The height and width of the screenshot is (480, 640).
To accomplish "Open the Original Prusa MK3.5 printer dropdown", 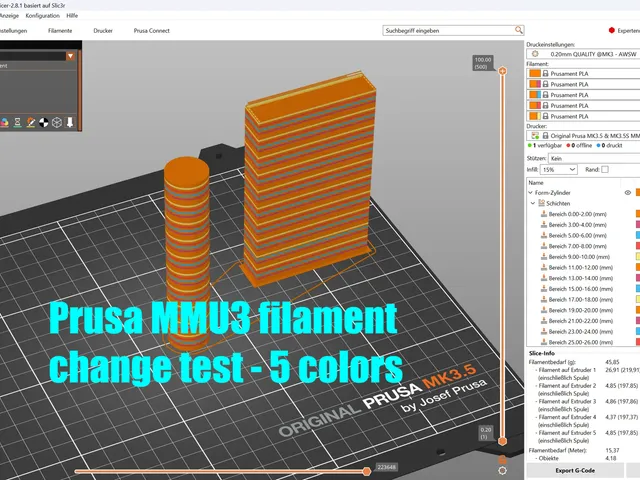I will pyautogui.click(x=583, y=136).
